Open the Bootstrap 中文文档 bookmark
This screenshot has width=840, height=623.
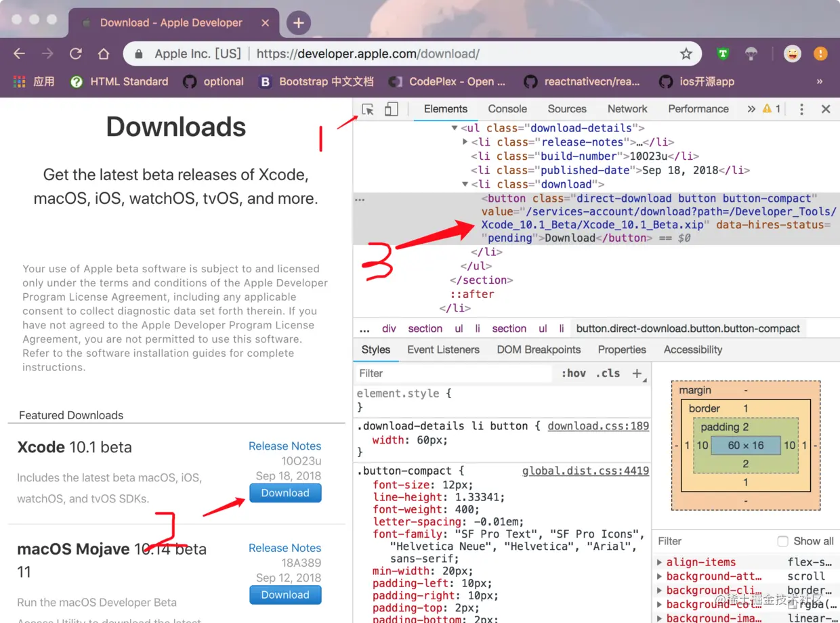[x=316, y=81]
